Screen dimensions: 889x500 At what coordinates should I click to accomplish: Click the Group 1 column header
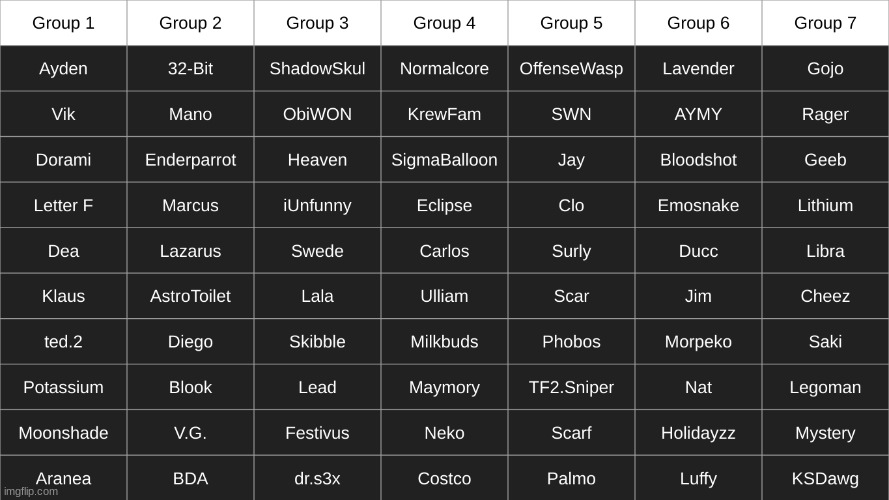tap(63, 23)
